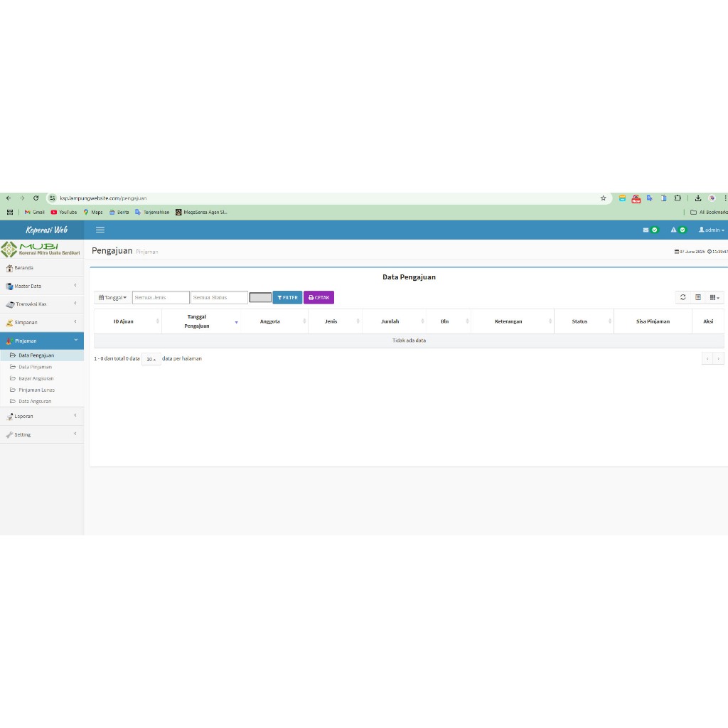Open the admin user dropdown
The width and height of the screenshot is (728, 728).
pyautogui.click(x=711, y=230)
